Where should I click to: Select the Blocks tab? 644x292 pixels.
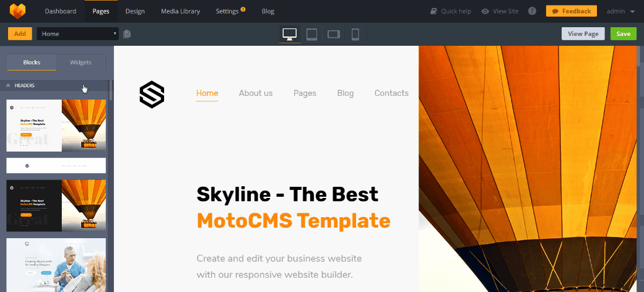32,62
